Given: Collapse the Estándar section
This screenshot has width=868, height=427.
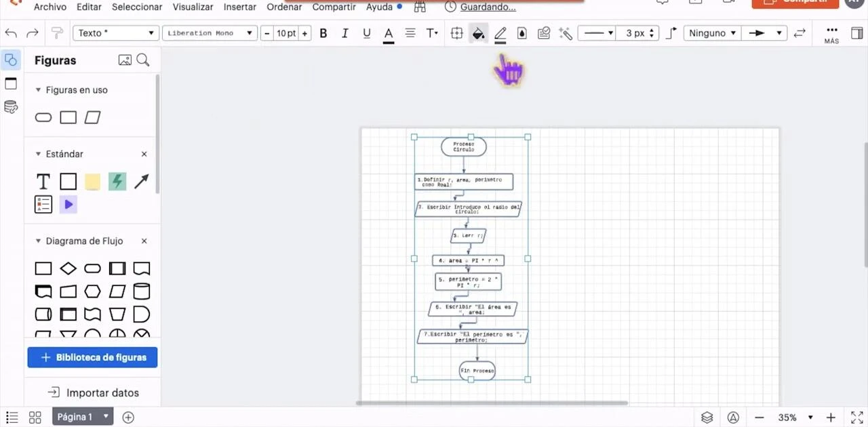Looking at the screenshot, I should pyautogui.click(x=39, y=154).
